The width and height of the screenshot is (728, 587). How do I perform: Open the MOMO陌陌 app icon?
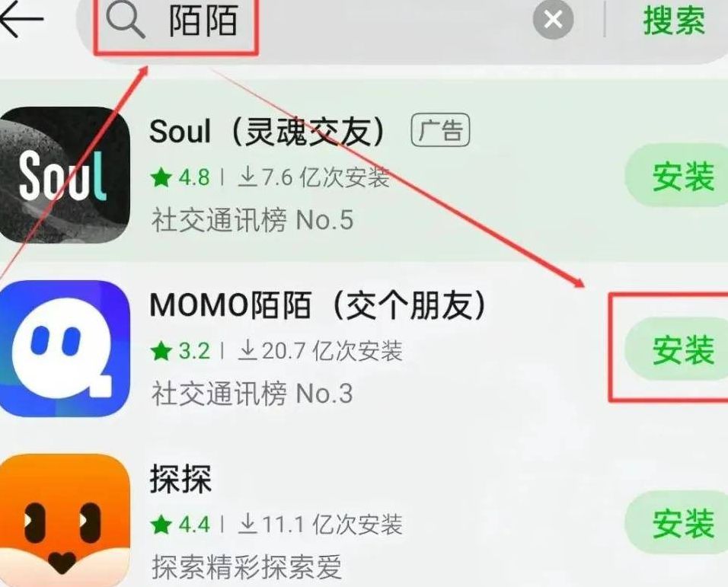64,349
